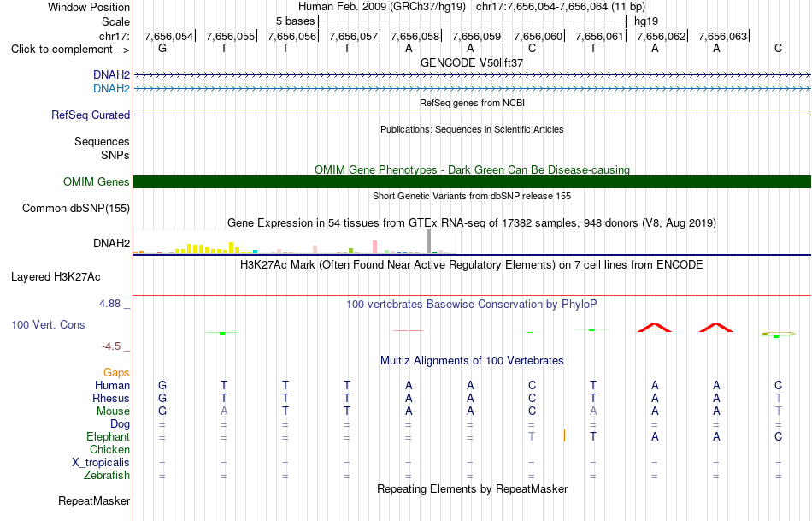Click the GTEx Gene Expression track title
This screenshot has height=521, width=812.
(472, 223)
